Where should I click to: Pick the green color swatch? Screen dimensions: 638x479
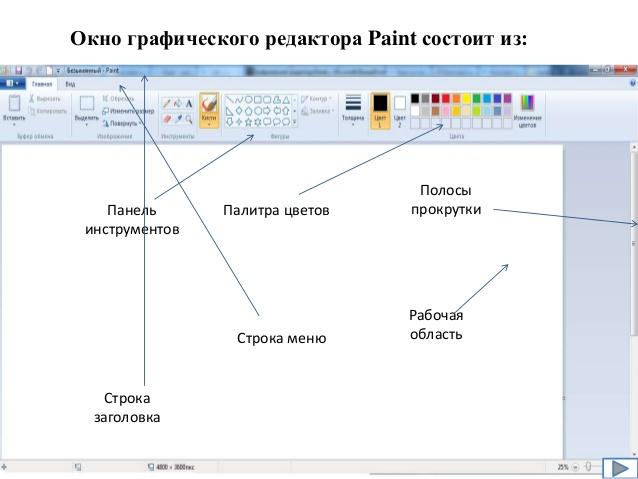tap(476, 98)
